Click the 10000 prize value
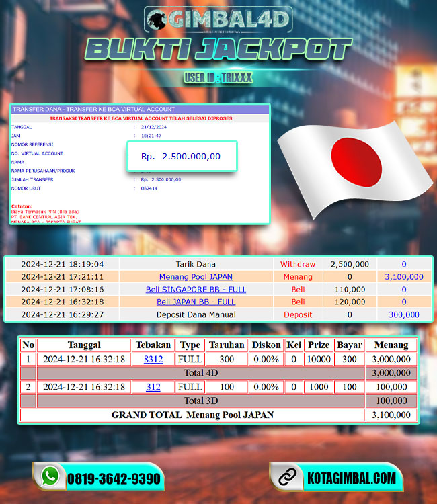The height and width of the screenshot is (504, 437). pyautogui.click(x=319, y=359)
